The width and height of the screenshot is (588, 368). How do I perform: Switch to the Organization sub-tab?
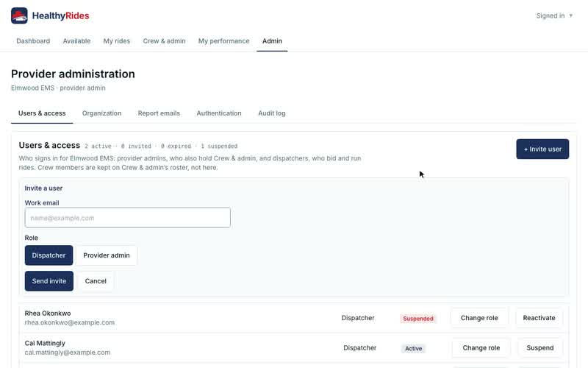point(101,113)
